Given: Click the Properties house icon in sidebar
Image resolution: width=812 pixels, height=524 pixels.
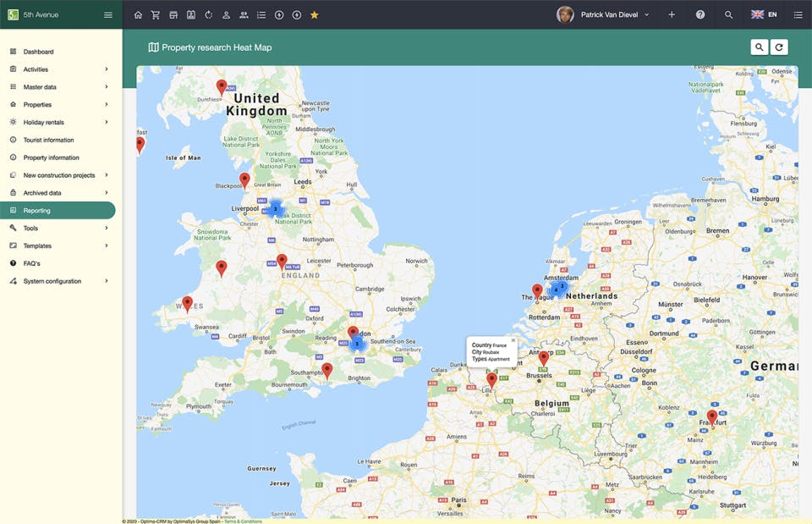Looking at the screenshot, I should click(13, 104).
